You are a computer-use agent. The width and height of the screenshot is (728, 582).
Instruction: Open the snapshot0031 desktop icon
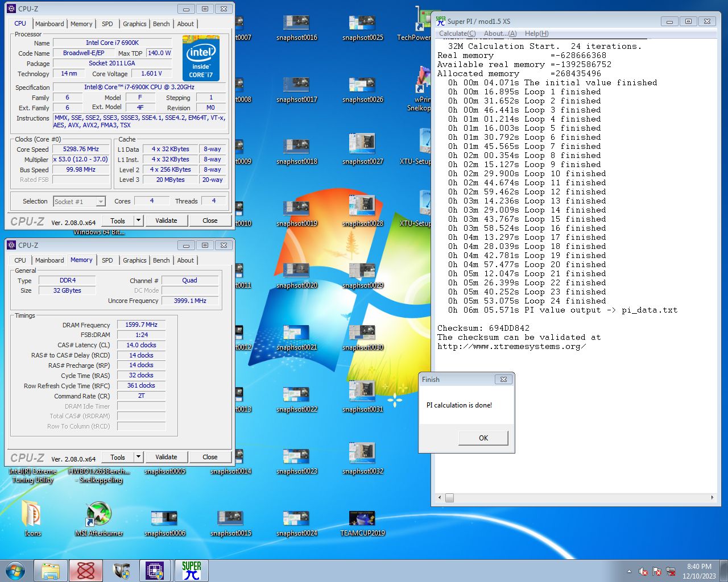point(362,397)
